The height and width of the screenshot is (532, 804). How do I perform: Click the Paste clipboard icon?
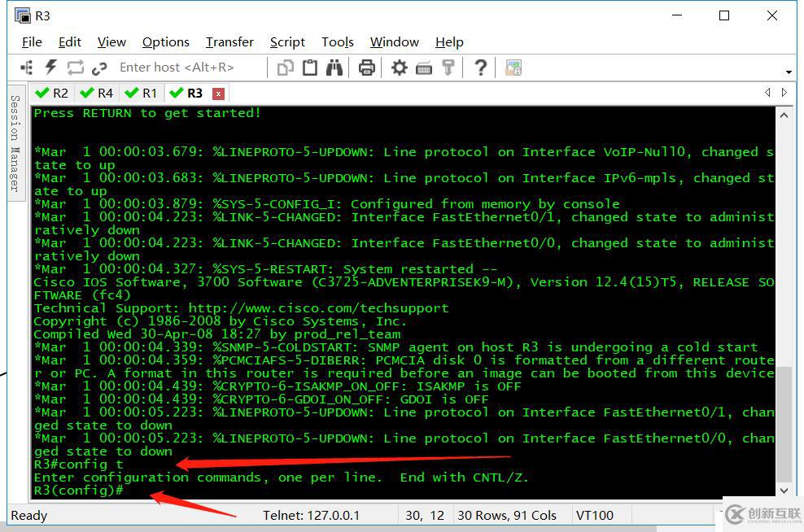[310, 68]
